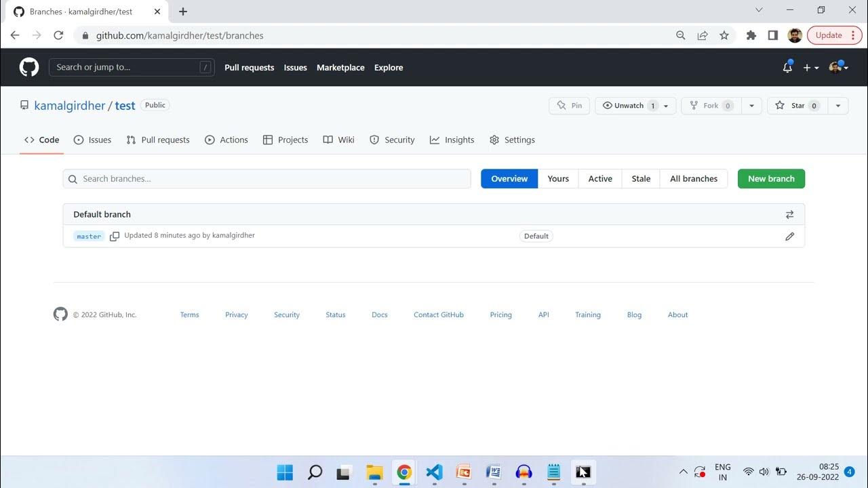
Task: Open Task View in the taskbar
Action: [x=344, y=472]
